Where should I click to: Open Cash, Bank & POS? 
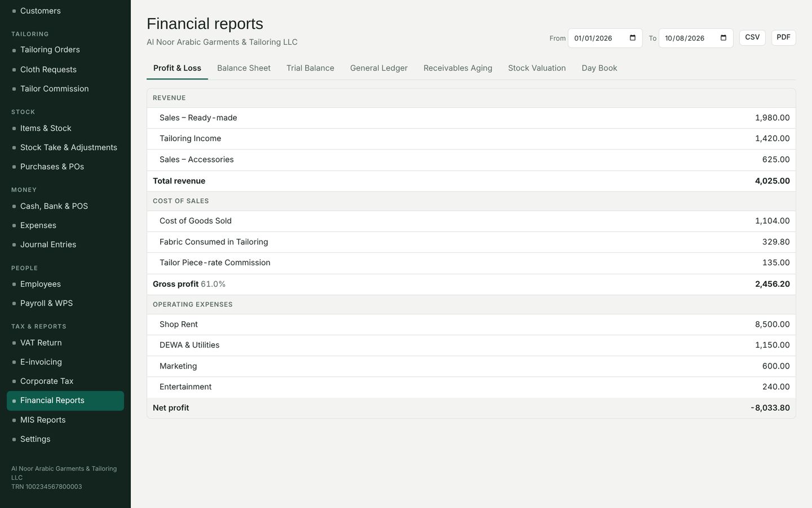coord(65,206)
